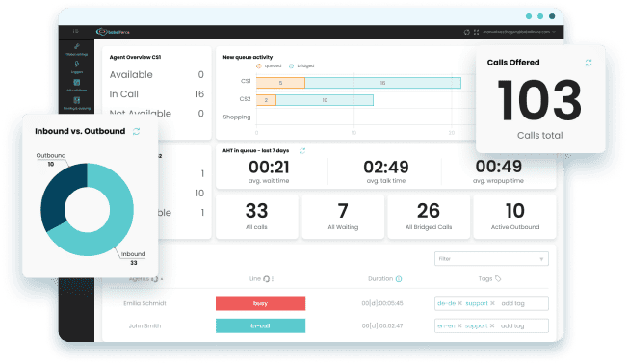
Task: Toggle fullscreen with the top bar icon
Action: (476, 32)
